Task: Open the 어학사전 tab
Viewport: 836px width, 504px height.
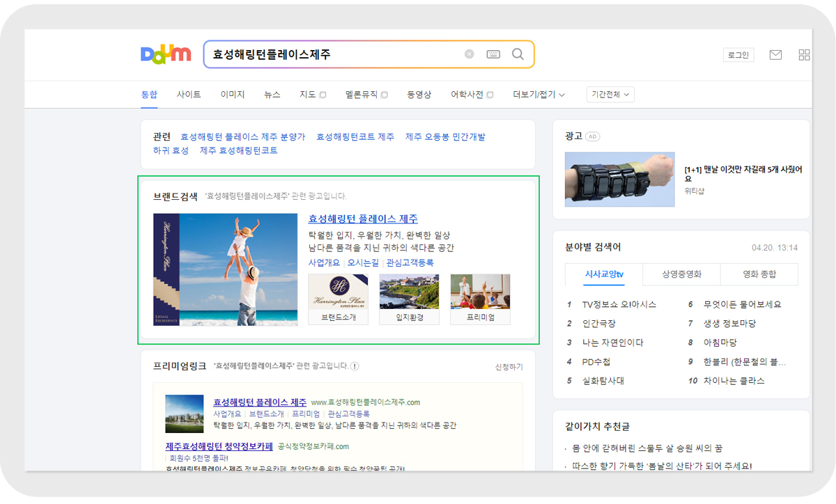Action: pos(472,95)
